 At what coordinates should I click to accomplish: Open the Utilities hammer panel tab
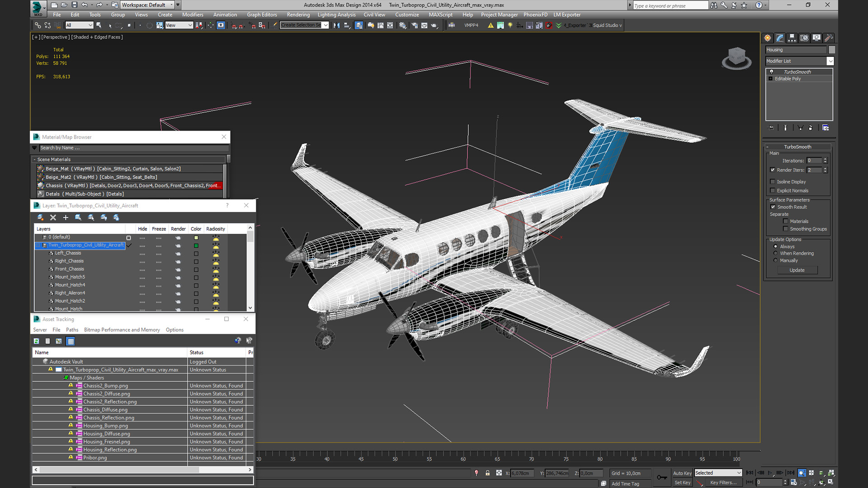click(x=829, y=38)
